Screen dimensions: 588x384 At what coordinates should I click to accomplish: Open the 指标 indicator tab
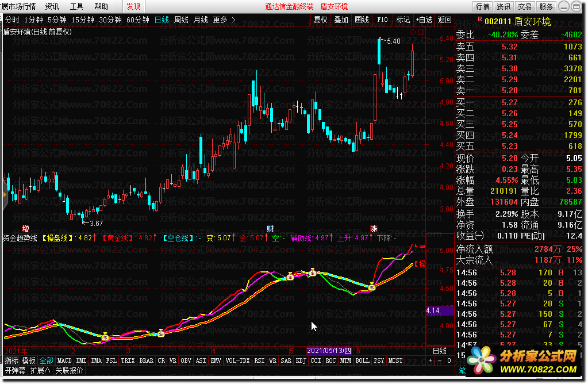(x=11, y=360)
